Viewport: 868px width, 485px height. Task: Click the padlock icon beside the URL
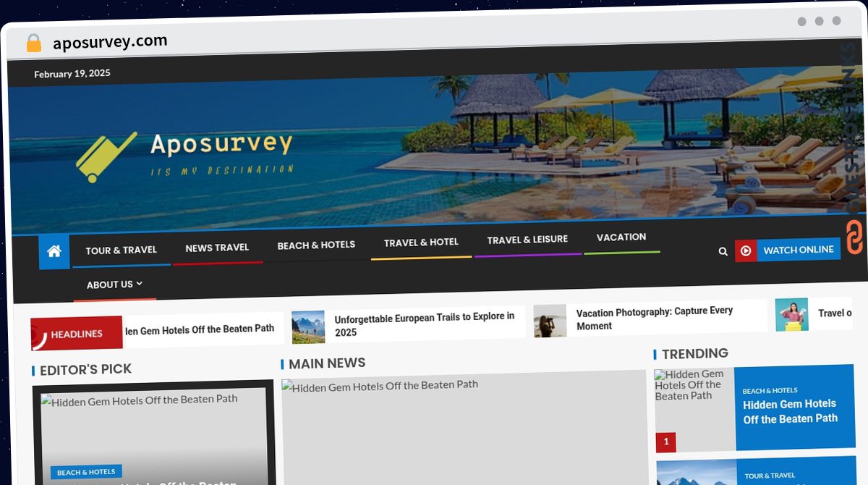coord(33,43)
